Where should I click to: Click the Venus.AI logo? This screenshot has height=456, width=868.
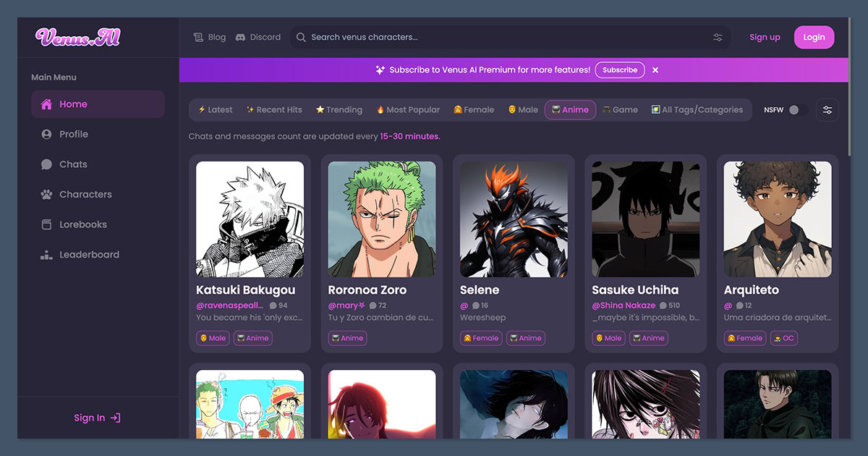(78, 38)
